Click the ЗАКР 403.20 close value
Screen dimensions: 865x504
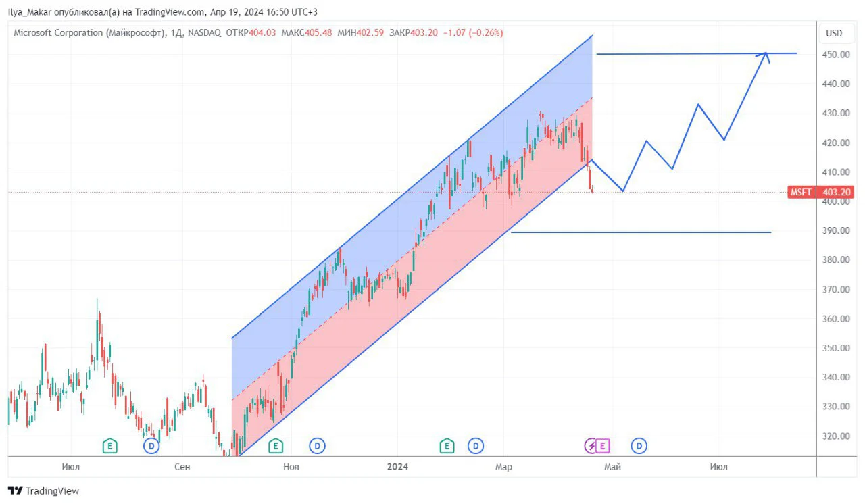(414, 32)
